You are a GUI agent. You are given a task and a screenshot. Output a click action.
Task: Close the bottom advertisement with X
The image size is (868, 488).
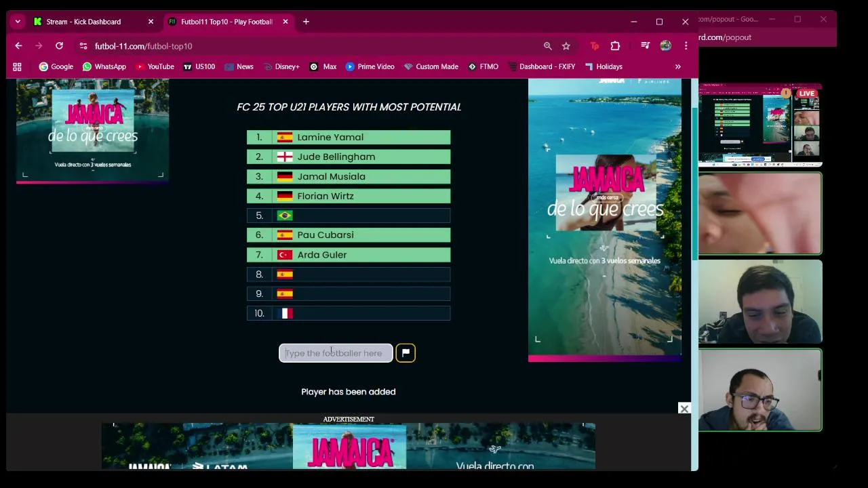(684, 409)
